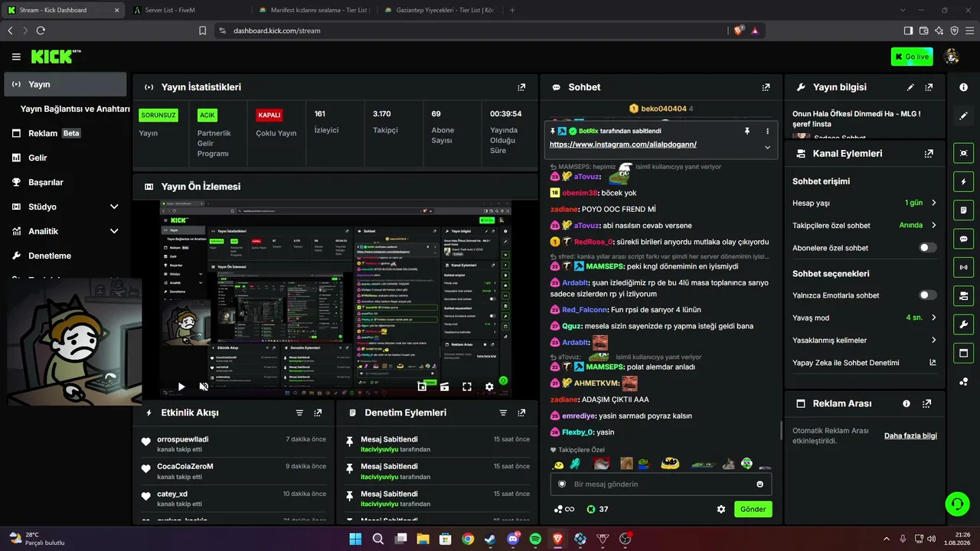Open Yavaş mod setting chevron

tap(933, 318)
